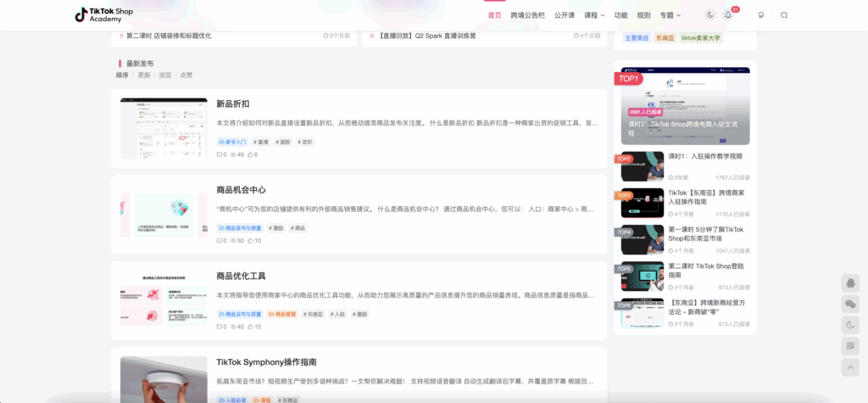The image size is (868, 403).
Task: Open the QQ icon in side float bar
Action: (x=850, y=283)
